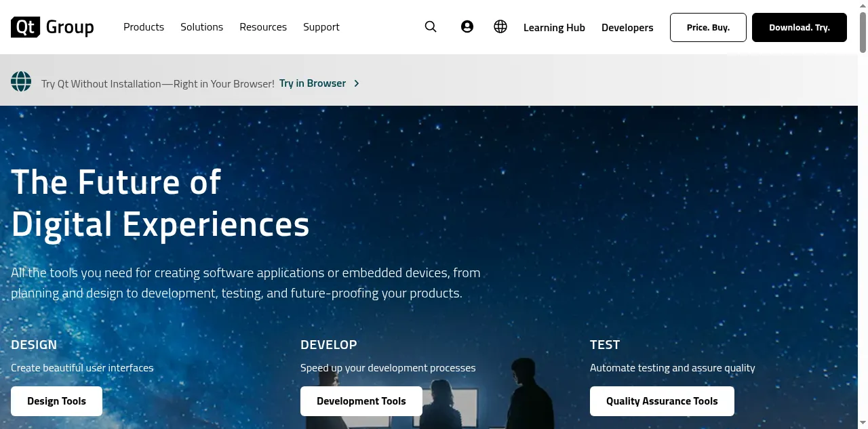Click text Speed up your development processes
This screenshot has height=429, width=868.
pyautogui.click(x=388, y=368)
